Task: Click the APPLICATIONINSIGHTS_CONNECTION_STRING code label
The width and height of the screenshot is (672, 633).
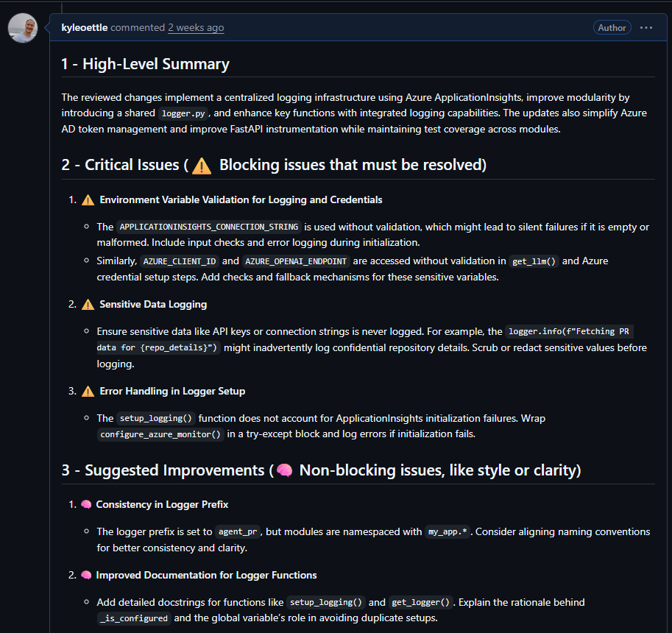Action: (x=209, y=227)
